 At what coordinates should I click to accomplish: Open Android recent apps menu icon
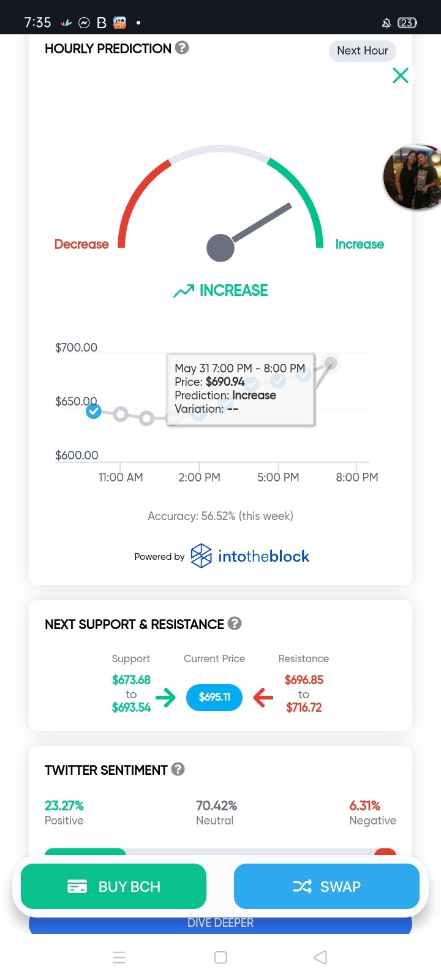(x=119, y=957)
